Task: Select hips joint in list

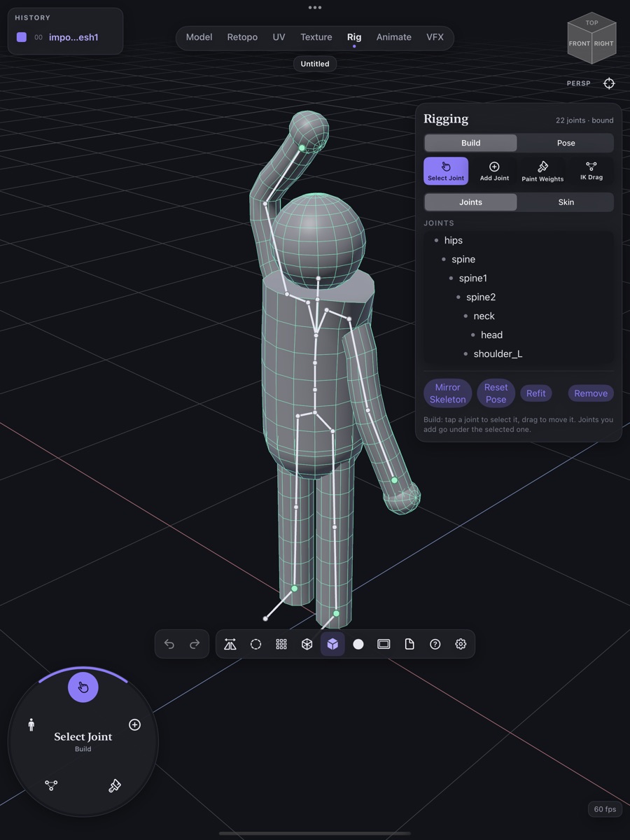Action: coord(518,240)
